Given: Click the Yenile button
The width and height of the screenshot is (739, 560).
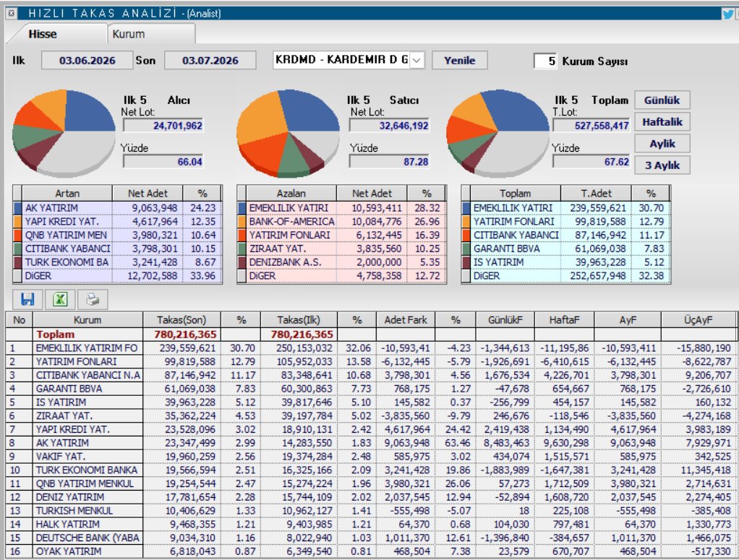Looking at the screenshot, I should (459, 60).
